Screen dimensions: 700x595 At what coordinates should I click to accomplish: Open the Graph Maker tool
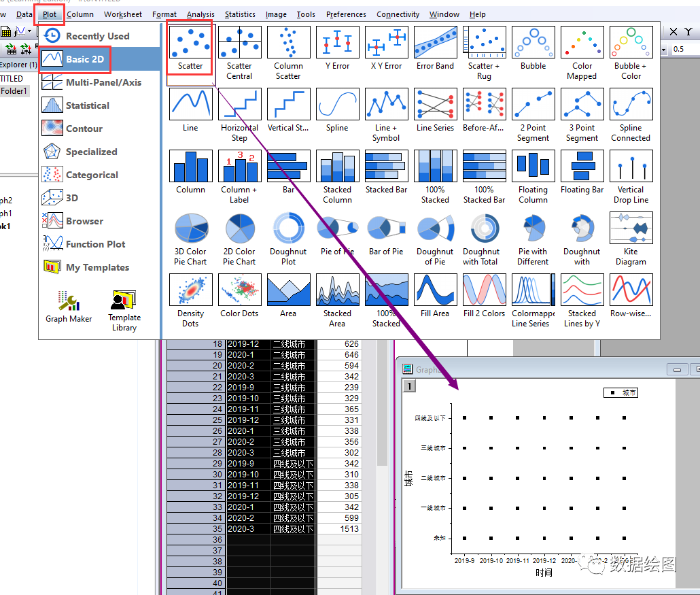coord(69,307)
